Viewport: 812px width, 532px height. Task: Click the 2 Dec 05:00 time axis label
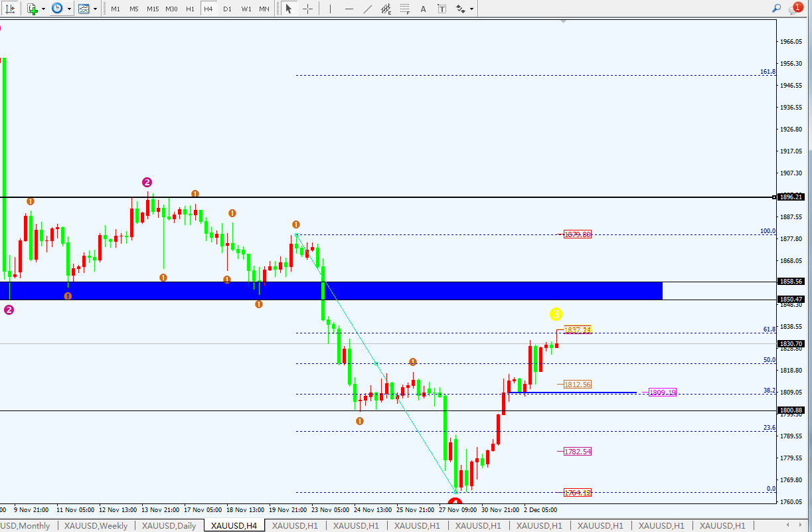tap(539, 510)
